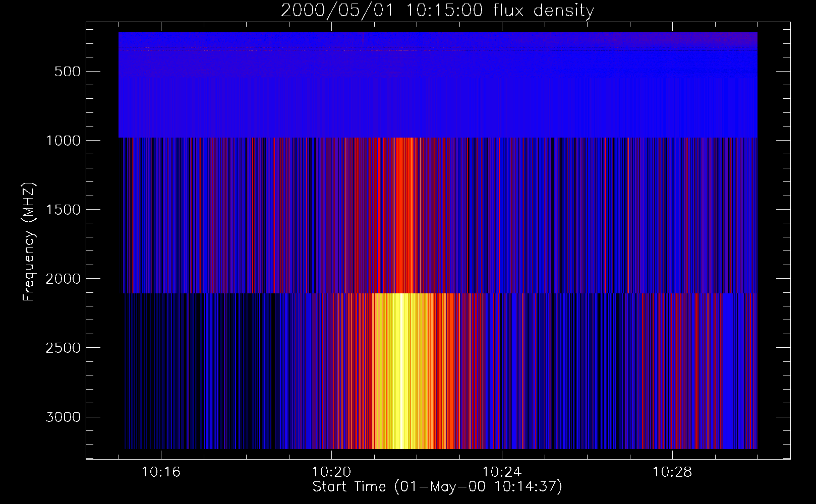This screenshot has width=816, height=504.
Task: Click the 'Frequency (MHZ)' axis label
Action: [29, 242]
